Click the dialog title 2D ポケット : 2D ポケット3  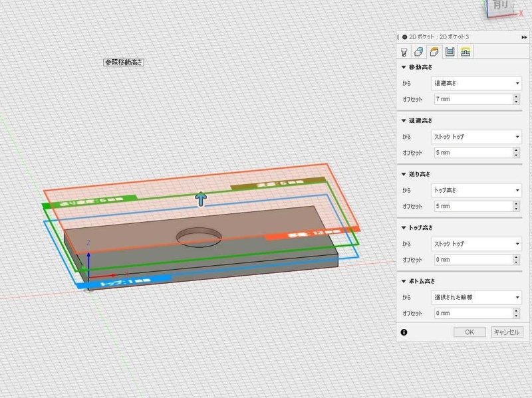click(439, 37)
